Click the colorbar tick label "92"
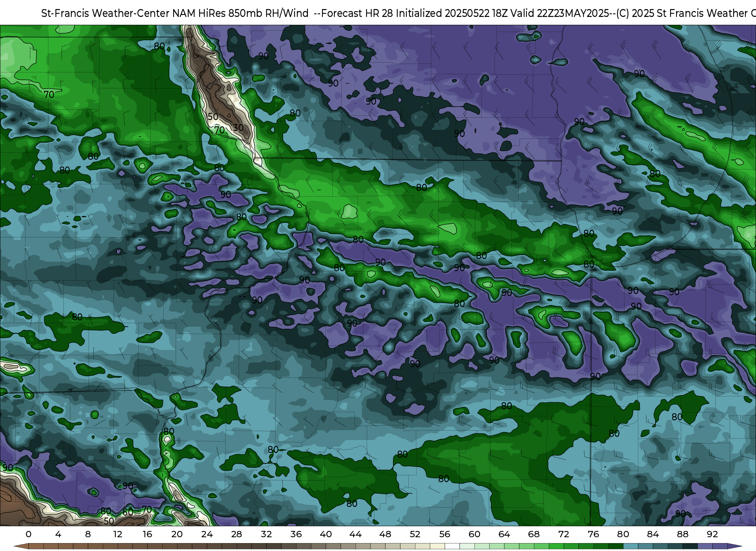 pyautogui.click(x=712, y=534)
